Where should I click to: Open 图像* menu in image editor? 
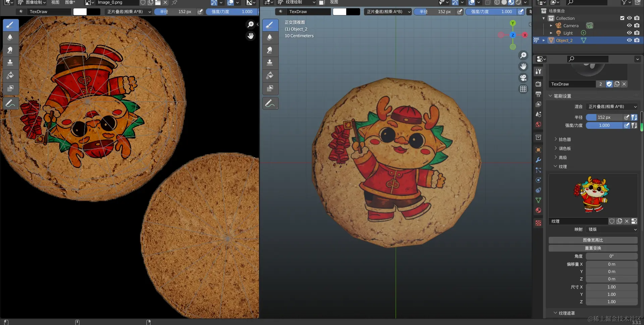[x=70, y=2]
